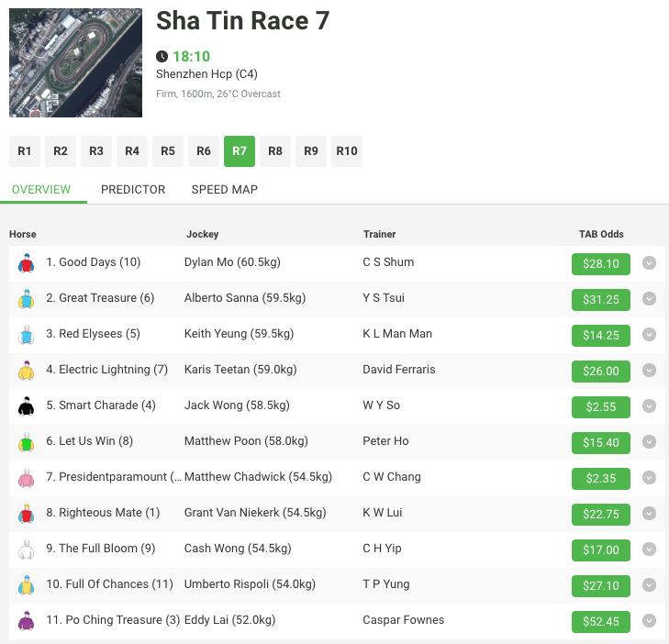Viewport: 669px width, 644px height.
Task: Click the jockey silks icon for Good Days
Action: click(26, 263)
